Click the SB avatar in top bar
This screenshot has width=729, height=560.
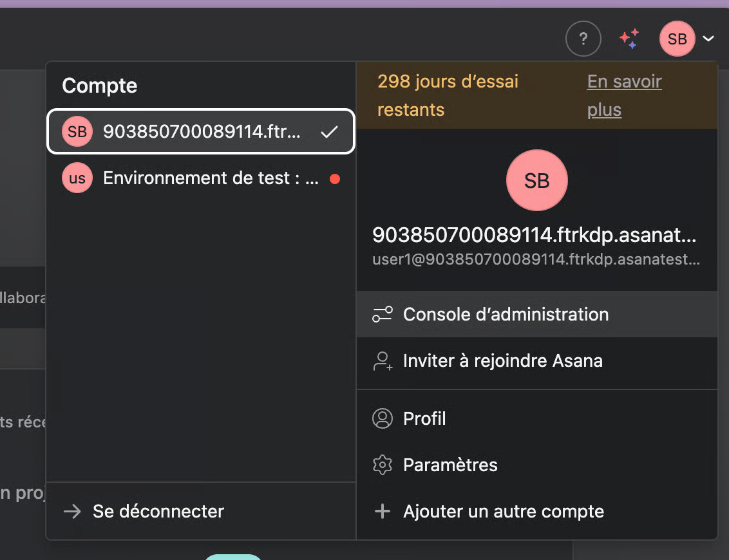677,39
